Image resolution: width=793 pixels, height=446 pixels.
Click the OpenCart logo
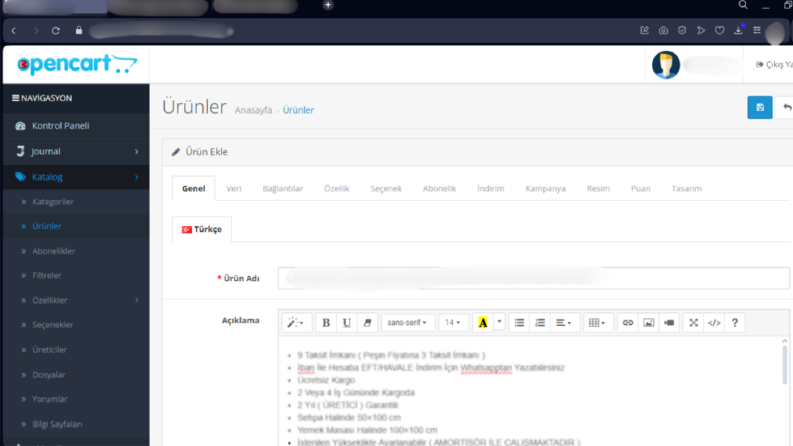(x=77, y=65)
